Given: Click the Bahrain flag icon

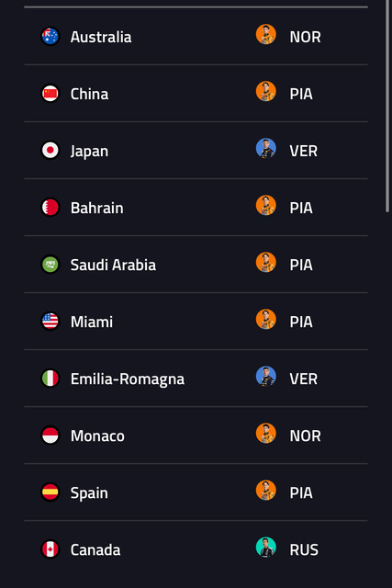Looking at the screenshot, I should pos(50,208).
